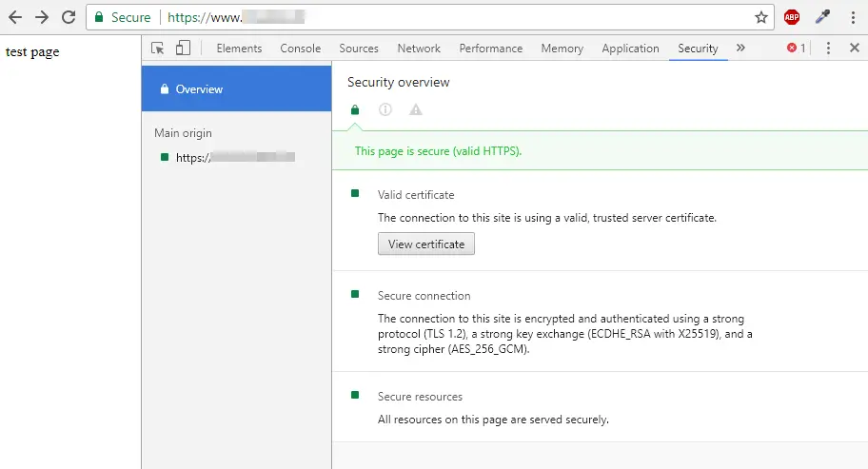Click the browser forward arrow
Screen dimensions: 868x469
coord(42,17)
